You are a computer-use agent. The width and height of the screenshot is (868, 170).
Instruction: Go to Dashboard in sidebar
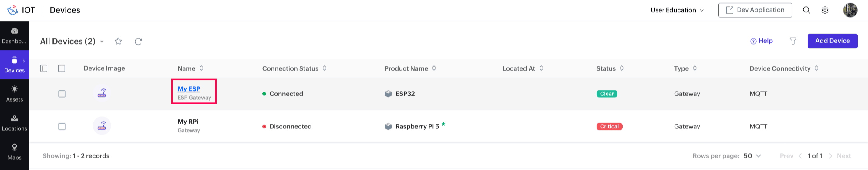(x=15, y=36)
